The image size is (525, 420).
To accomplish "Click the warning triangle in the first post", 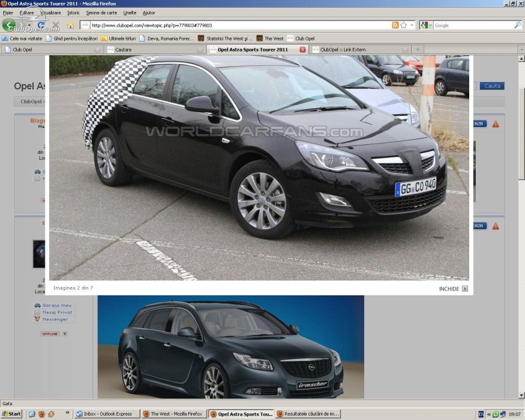I will [x=495, y=124].
